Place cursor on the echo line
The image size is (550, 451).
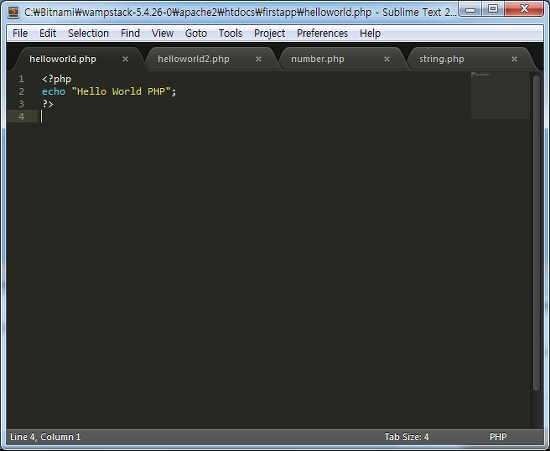tap(109, 92)
